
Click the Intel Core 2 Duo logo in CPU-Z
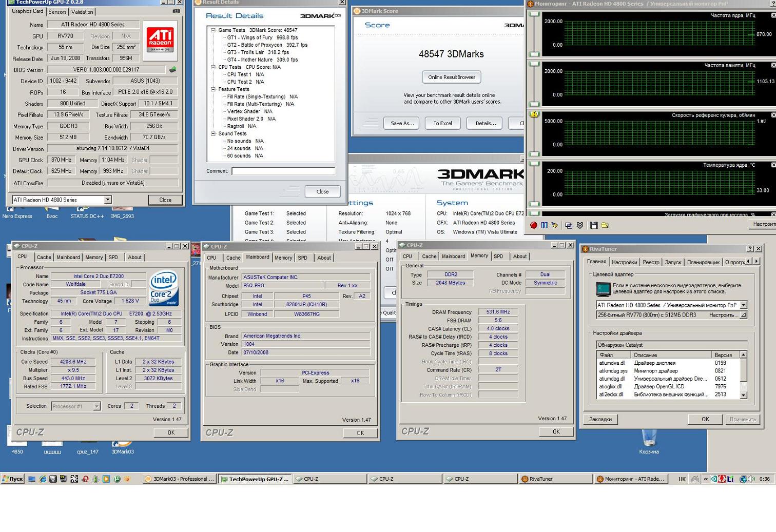click(x=164, y=289)
